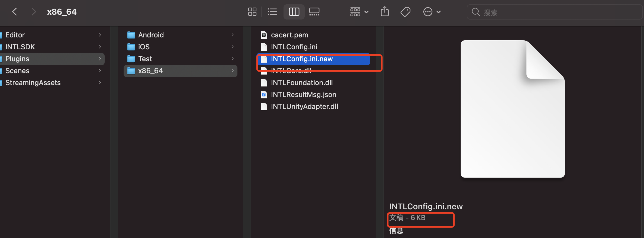The width and height of the screenshot is (644, 238).
Task: Switch to icon grid view
Action: tap(252, 12)
